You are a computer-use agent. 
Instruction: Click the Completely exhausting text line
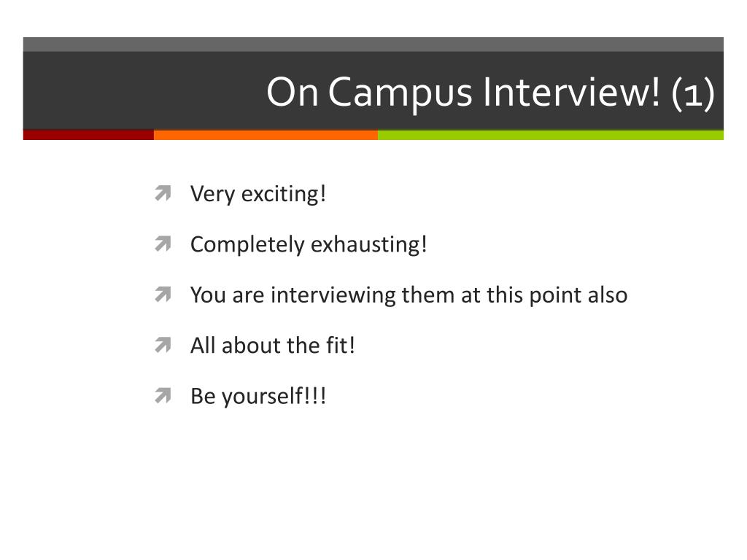pyautogui.click(x=309, y=245)
